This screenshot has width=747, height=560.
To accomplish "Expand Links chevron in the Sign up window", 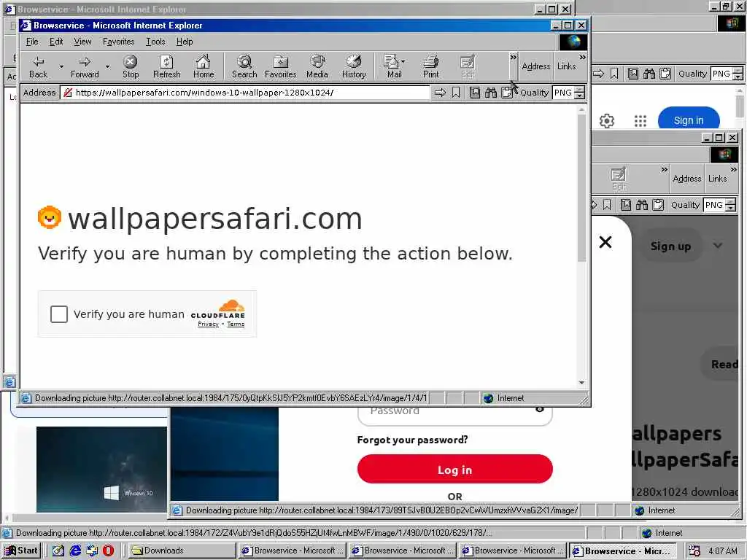I will (x=734, y=169).
